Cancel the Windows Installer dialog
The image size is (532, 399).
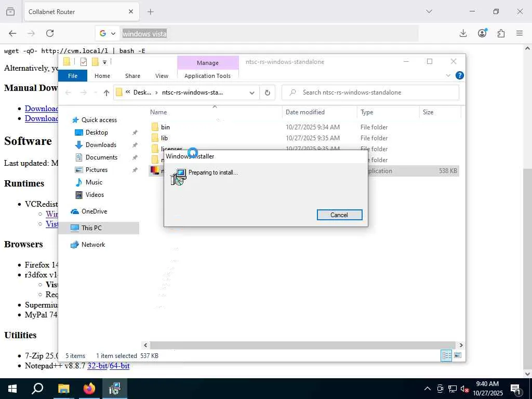(x=339, y=215)
